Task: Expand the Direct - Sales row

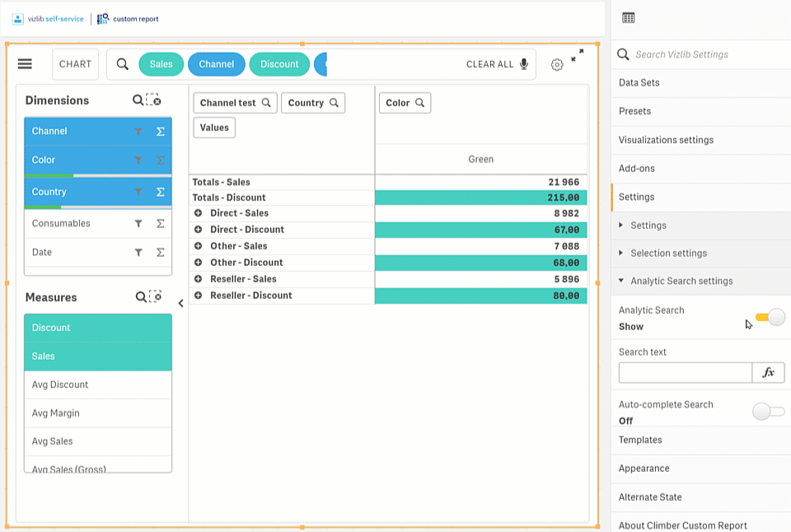Action: (x=199, y=212)
